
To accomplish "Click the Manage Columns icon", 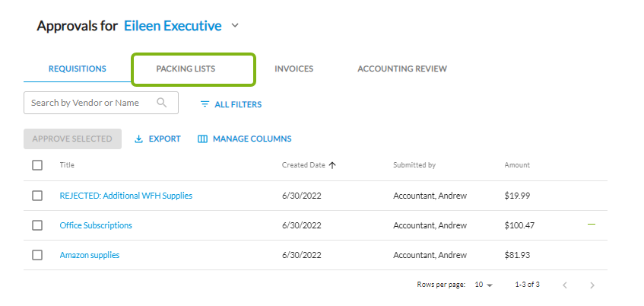I will [202, 139].
